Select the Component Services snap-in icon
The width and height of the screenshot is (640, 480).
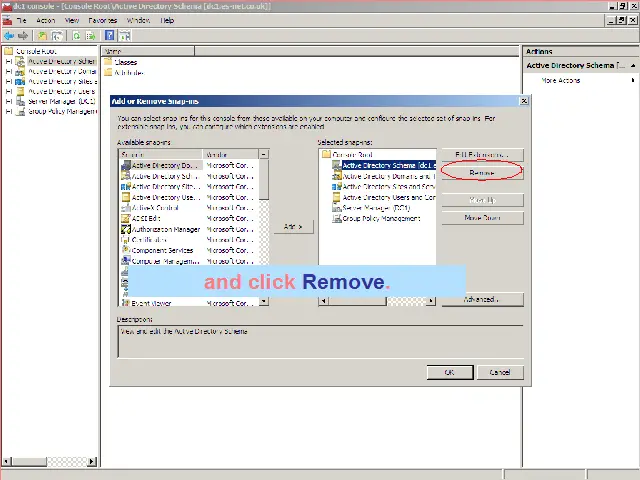coord(126,250)
